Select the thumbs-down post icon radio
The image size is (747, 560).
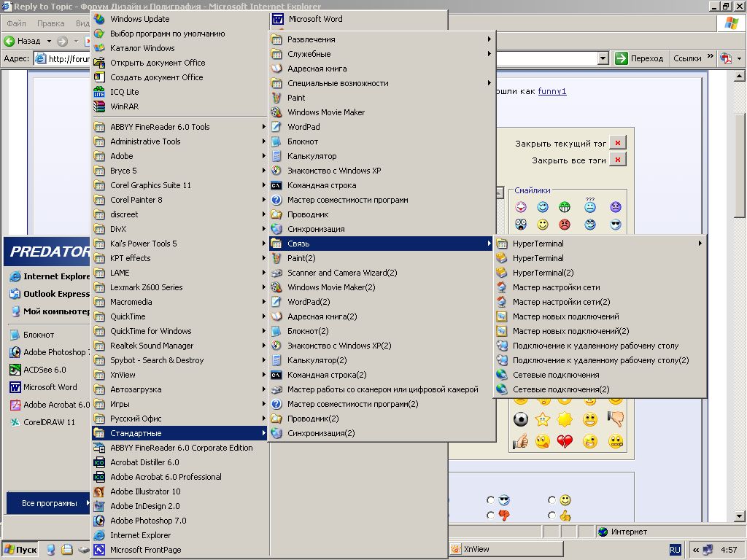[x=491, y=515]
